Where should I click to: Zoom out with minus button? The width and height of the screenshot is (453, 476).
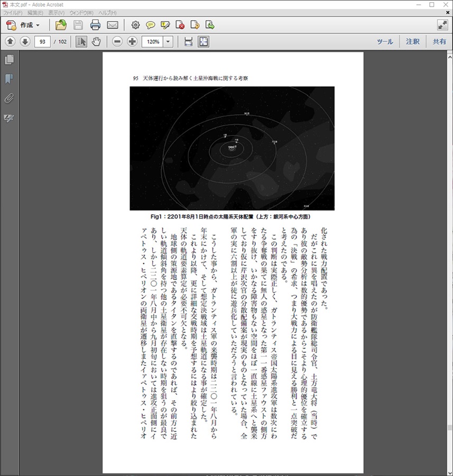click(117, 42)
